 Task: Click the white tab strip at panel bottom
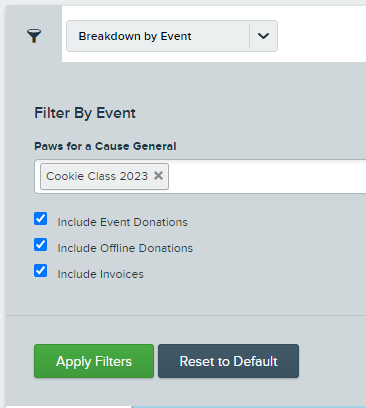69,407
